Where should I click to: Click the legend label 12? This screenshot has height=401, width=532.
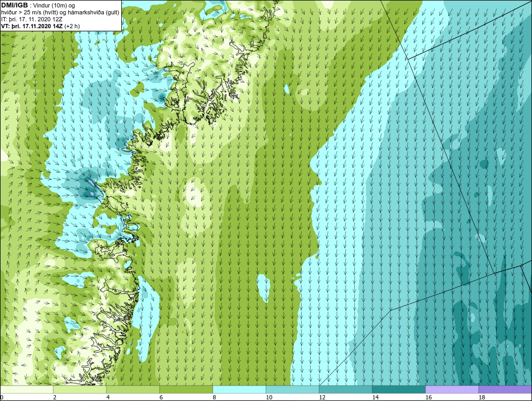pyautogui.click(x=322, y=397)
